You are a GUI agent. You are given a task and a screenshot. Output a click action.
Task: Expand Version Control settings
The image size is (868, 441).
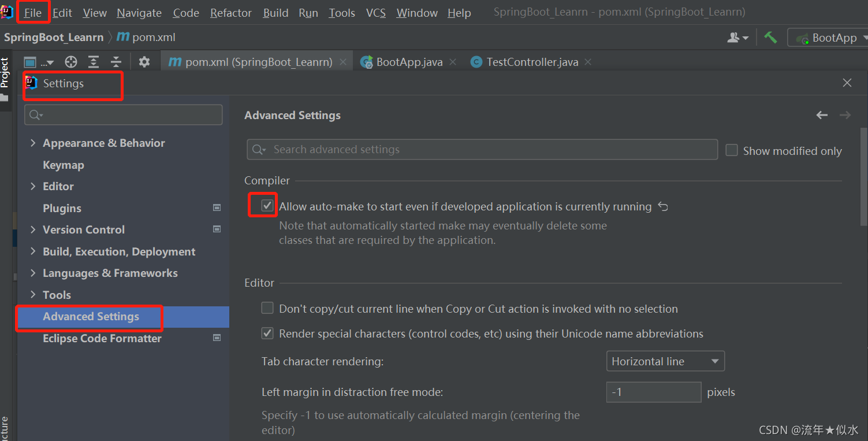(33, 229)
